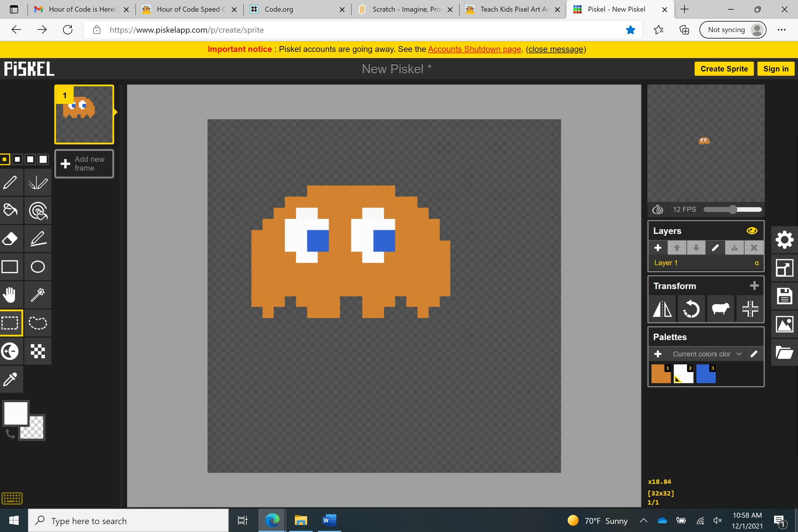Adjust the FPS slider

[732, 209]
